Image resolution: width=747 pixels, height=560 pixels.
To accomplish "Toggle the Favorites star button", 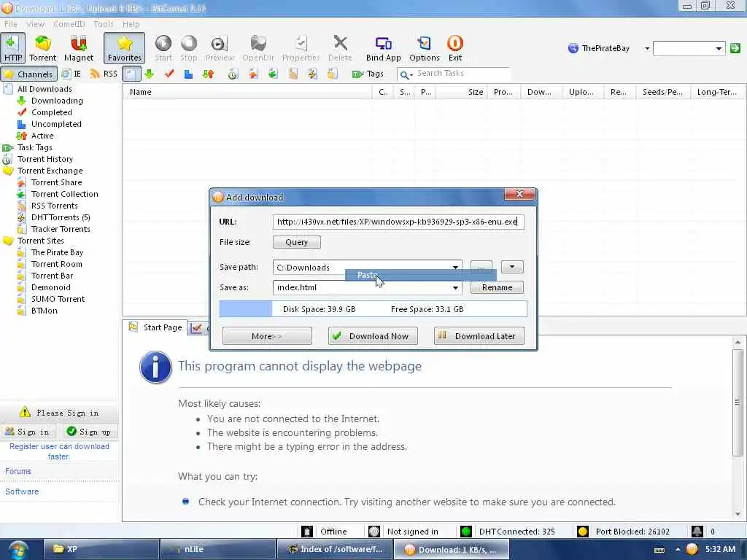I will tap(124, 48).
